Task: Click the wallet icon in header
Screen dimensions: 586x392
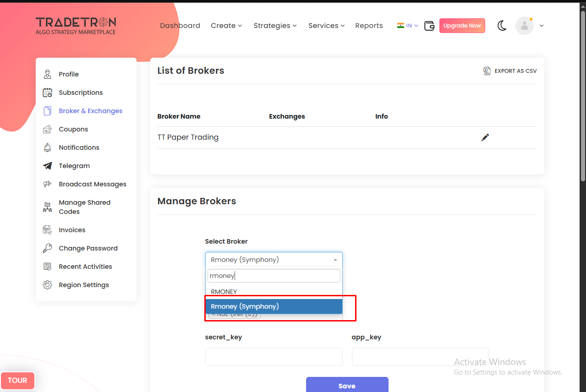Action: (429, 26)
